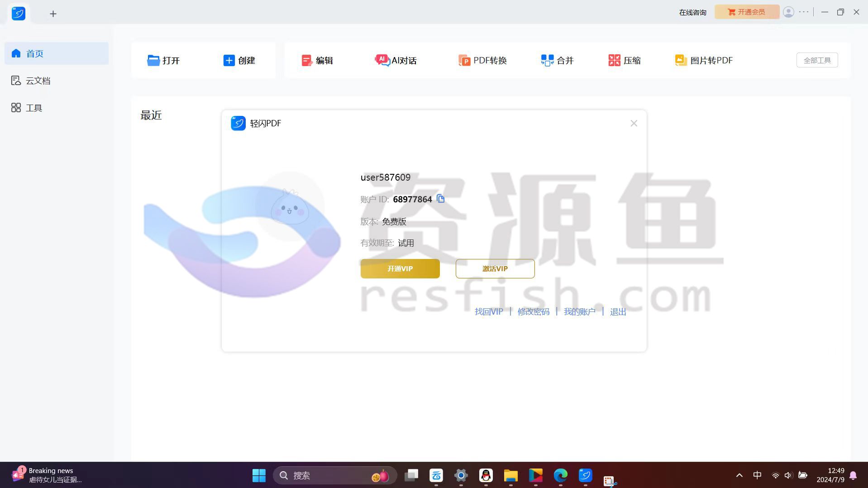Open the 打开 file tool
The height and width of the screenshot is (488, 868).
point(163,60)
